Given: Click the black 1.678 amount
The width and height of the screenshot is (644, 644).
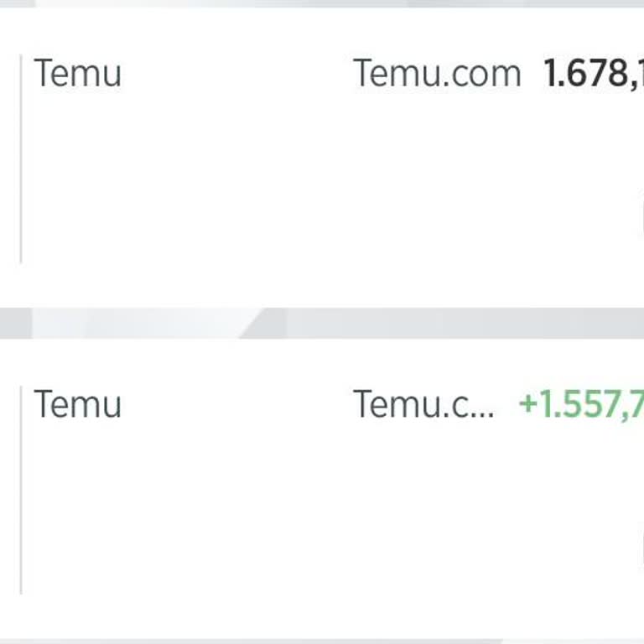Looking at the screenshot, I should 593,74.
